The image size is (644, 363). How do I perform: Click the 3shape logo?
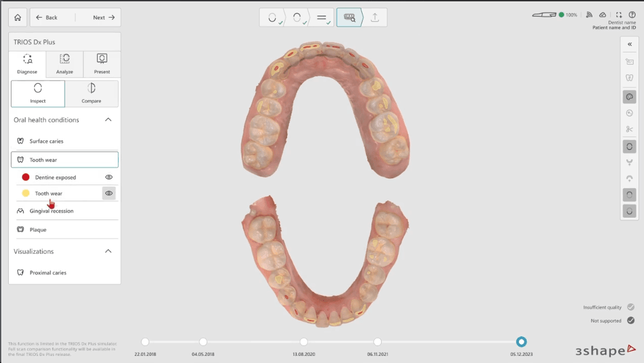605,350
